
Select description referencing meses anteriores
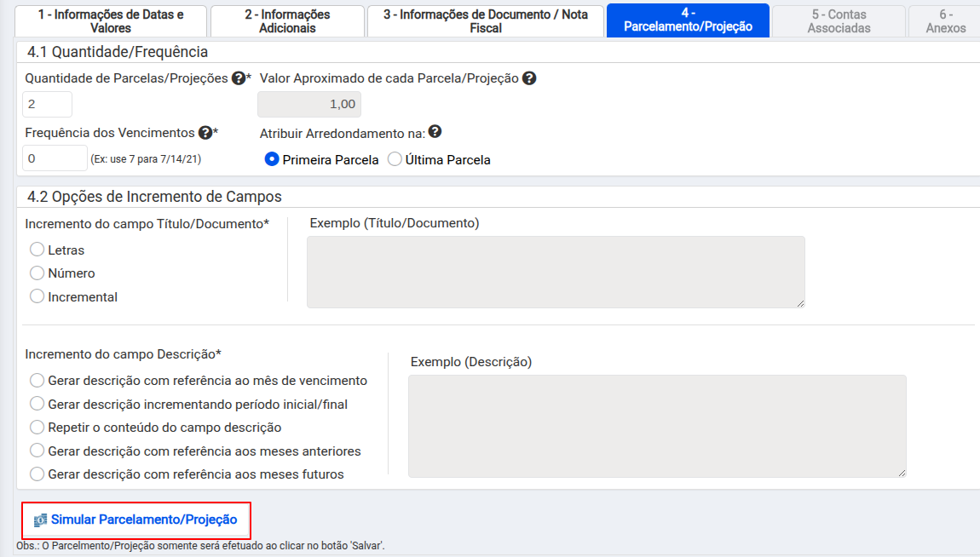coord(37,451)
